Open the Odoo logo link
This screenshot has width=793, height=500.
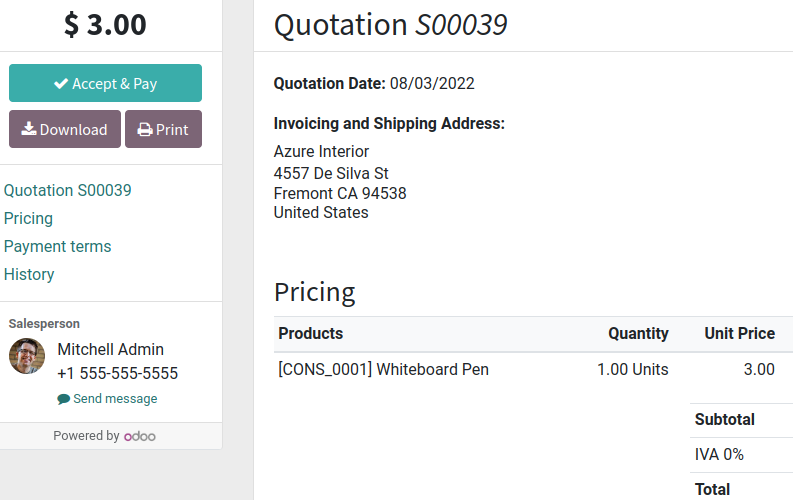140,436
